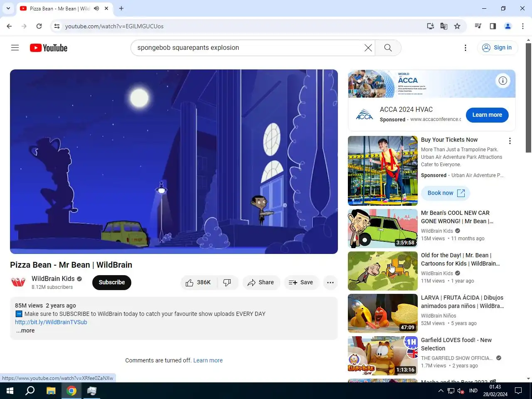Screen dimensions: 532x399
Task: View site information icon in address bar
Action: (57, 26)
